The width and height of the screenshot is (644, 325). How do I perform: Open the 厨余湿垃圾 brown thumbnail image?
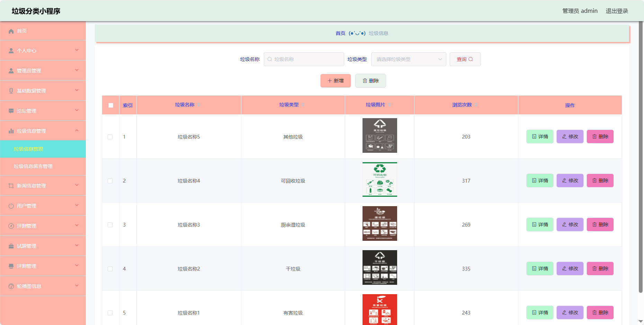pos(379,223)
